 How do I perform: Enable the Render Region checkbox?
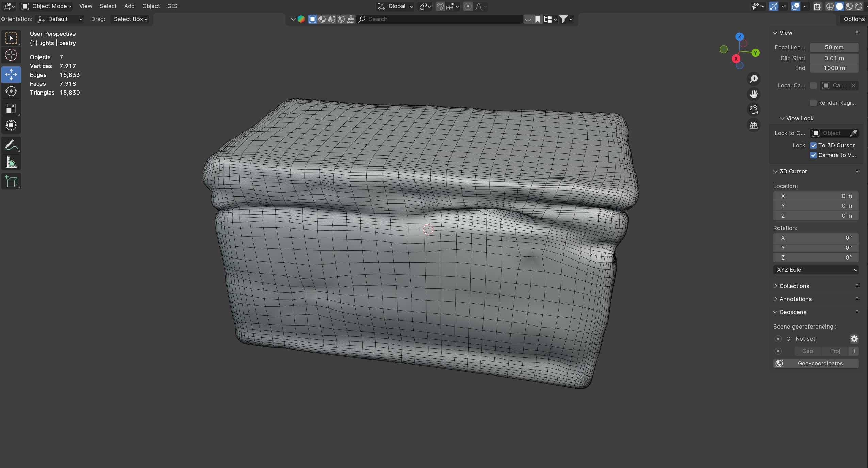point(813,103)
